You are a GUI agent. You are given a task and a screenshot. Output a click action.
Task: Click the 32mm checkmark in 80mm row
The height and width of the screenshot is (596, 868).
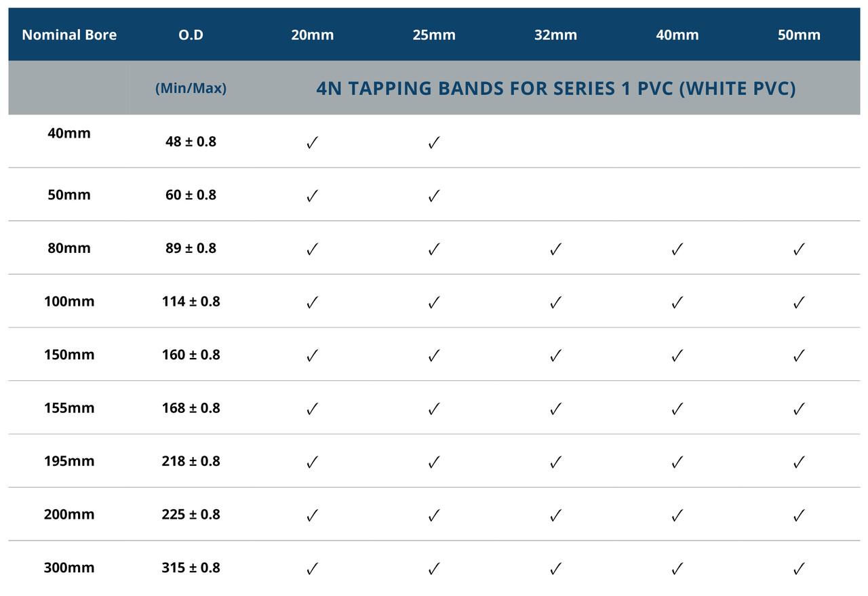[x=555, y=249]
